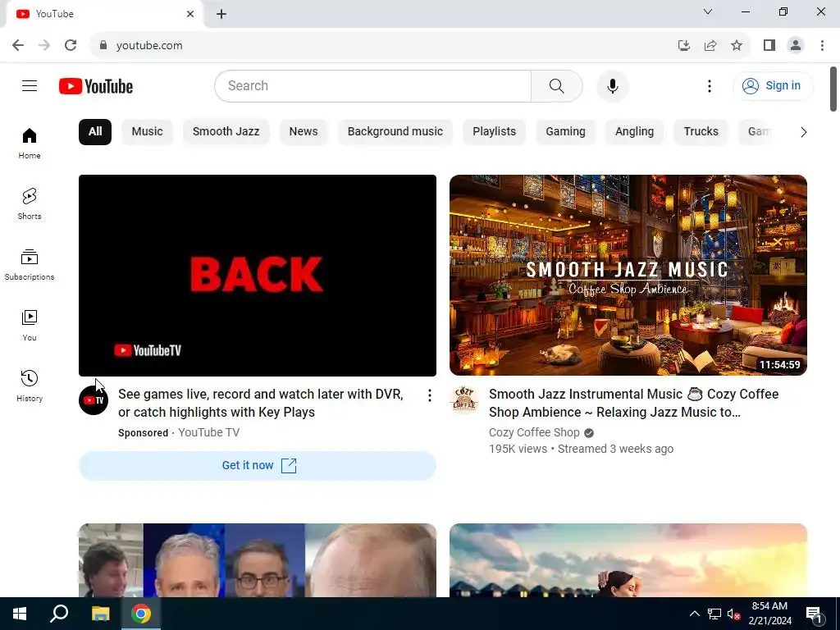
Task: Open more options for YouTube TV ad
Action: tap(429, 395)
